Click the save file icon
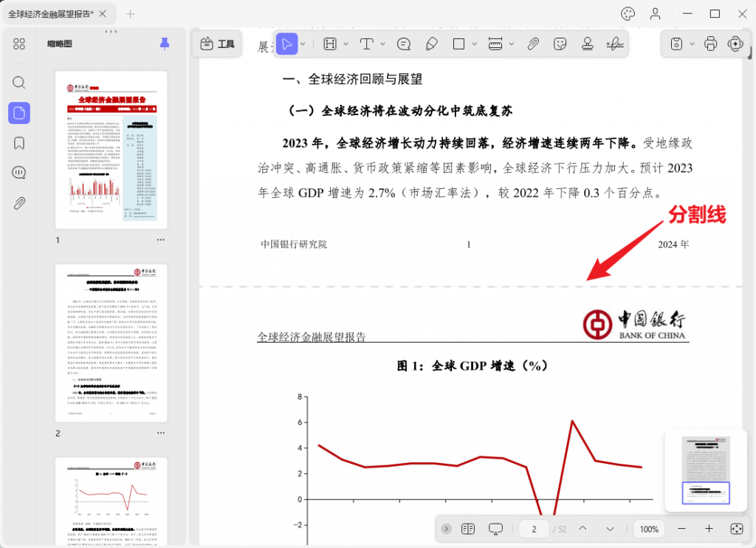 676,44
